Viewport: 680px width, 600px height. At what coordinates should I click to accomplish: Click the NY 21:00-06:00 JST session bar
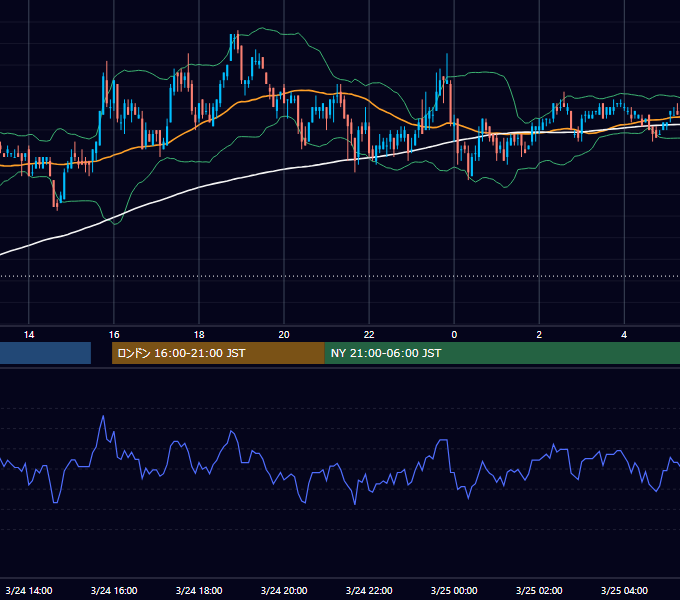coord(502,353)
